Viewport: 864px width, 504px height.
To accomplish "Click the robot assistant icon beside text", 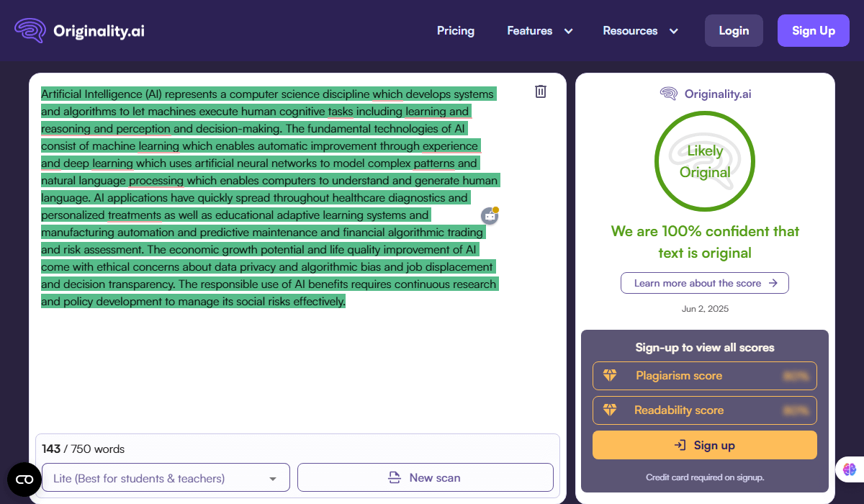I will tap(490, 215).
